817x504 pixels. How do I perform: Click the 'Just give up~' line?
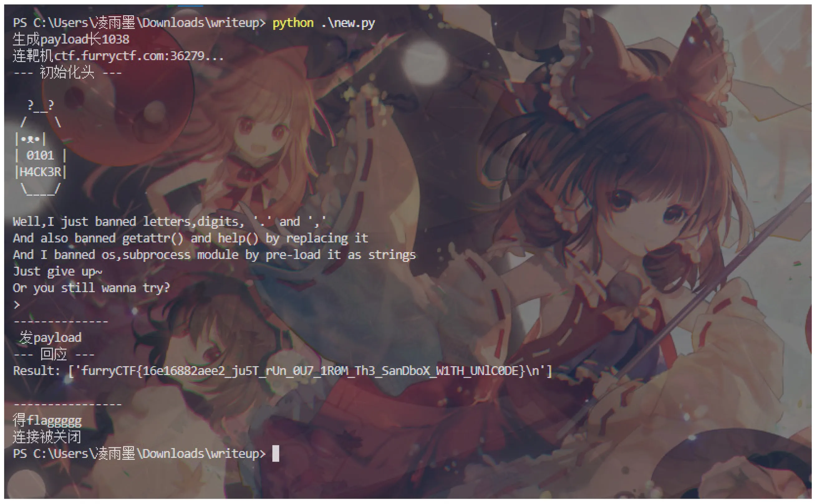point(57,272)
